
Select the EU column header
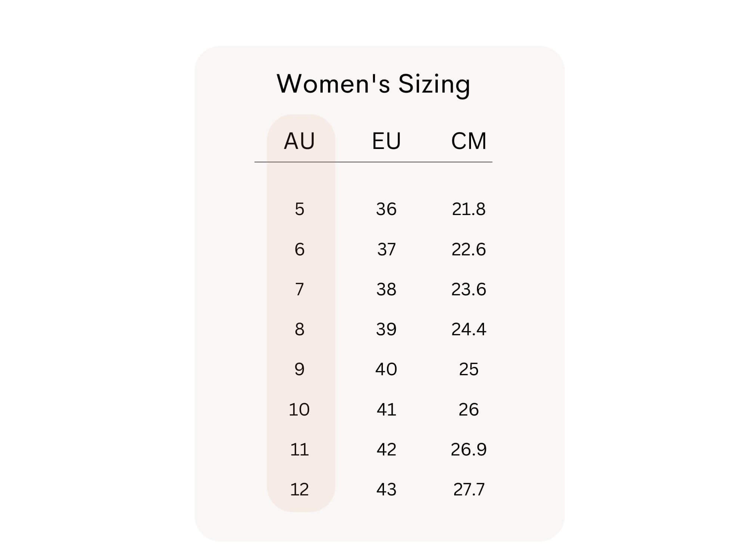[386, 141]
